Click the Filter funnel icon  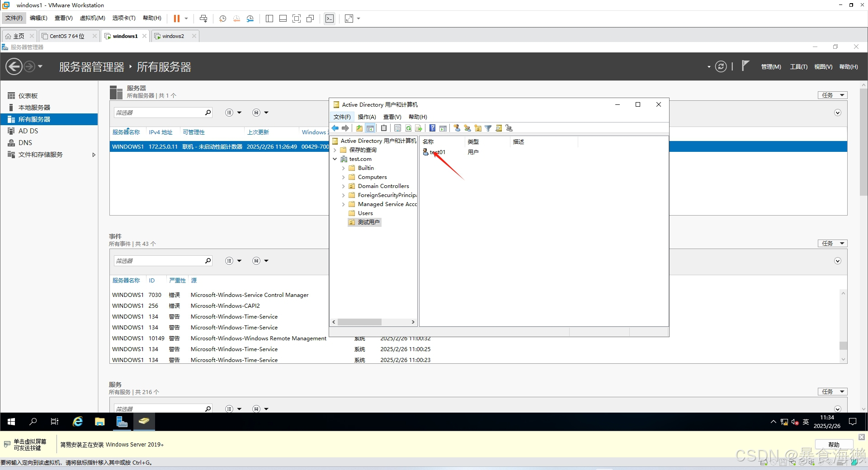pyautogui.click(x=488, y=128)
